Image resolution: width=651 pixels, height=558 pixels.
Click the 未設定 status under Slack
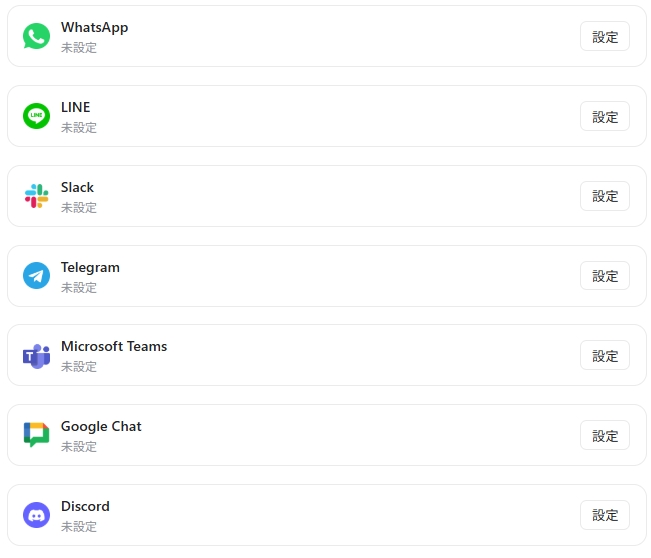coord(79,208)
